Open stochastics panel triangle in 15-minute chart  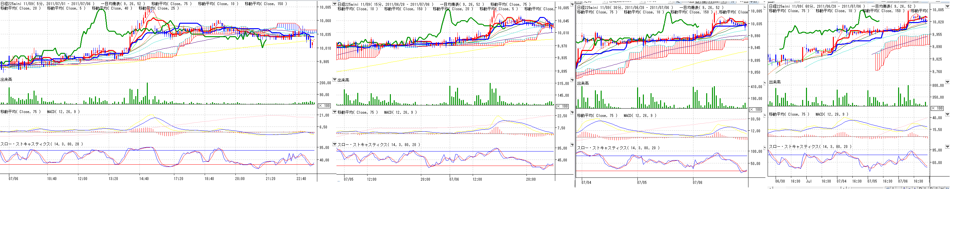point(335,144)
